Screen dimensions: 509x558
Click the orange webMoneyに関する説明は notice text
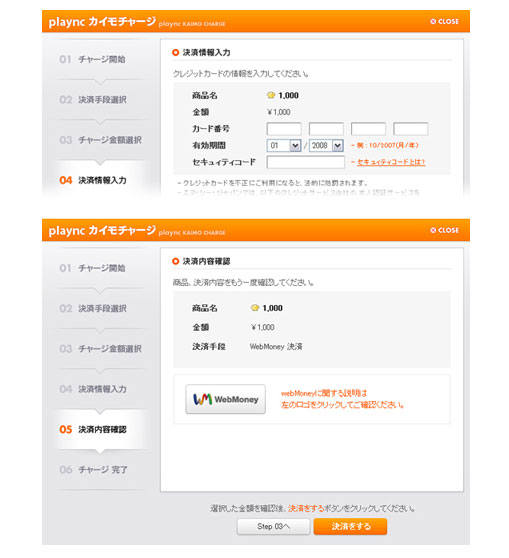coord(342,399)
